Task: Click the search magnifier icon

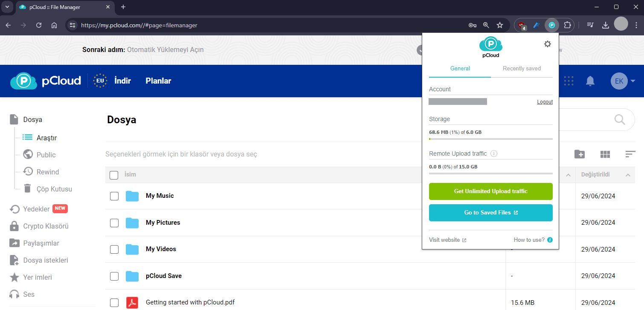Action: 620,119
